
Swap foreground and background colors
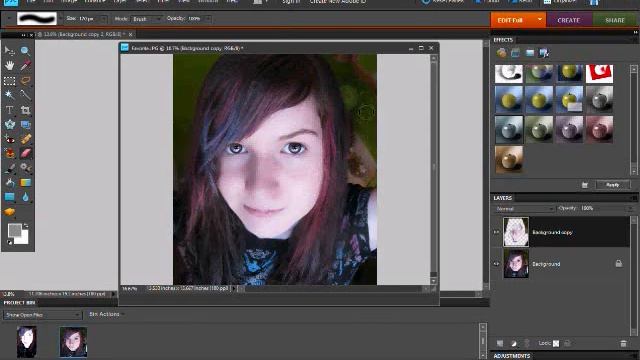[26, 226]
